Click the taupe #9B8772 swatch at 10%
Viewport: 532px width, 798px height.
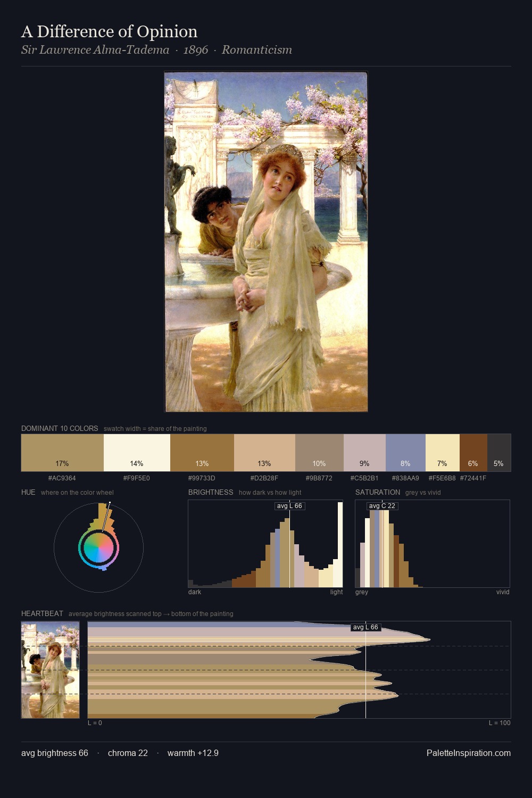tap(319, 453)
